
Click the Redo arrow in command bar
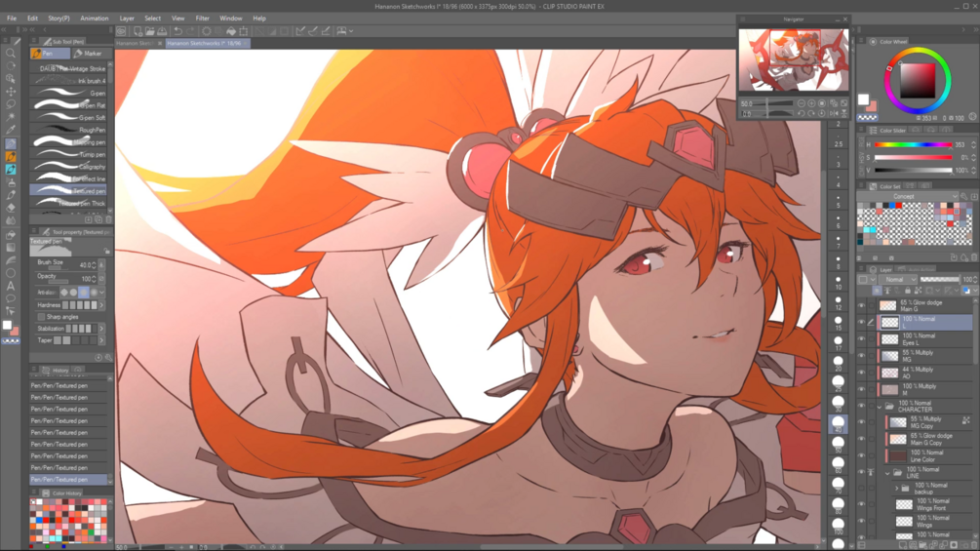click(190, 30)
